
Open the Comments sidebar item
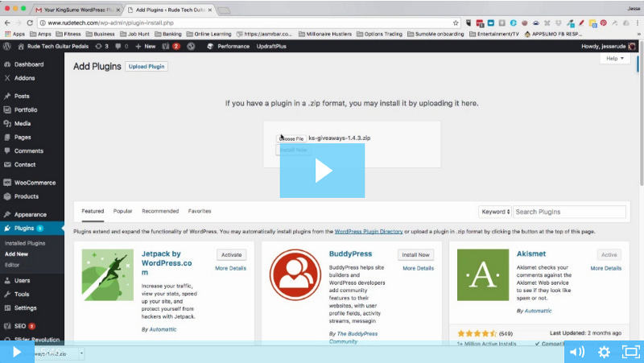pos(28,151)
